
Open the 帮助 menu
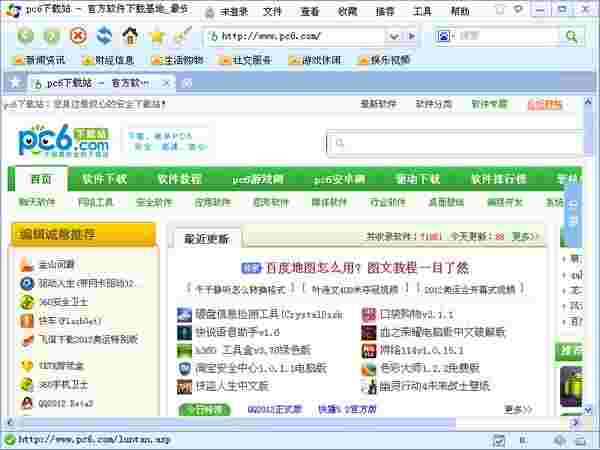460,11
